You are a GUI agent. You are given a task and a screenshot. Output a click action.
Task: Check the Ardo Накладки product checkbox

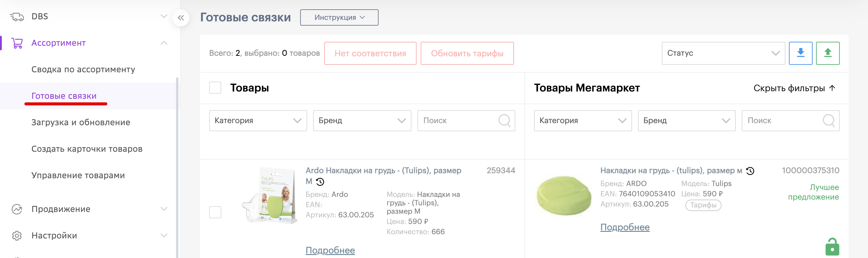215,212
